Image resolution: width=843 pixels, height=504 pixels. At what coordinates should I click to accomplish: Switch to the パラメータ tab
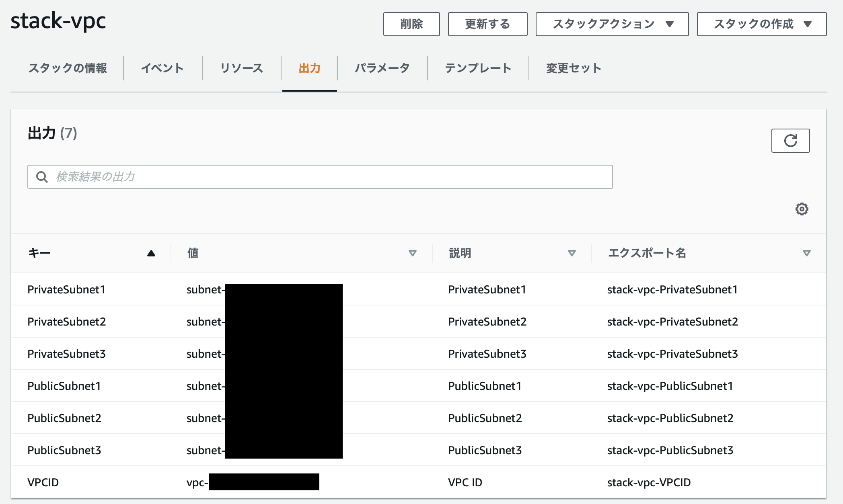point(381,68)
